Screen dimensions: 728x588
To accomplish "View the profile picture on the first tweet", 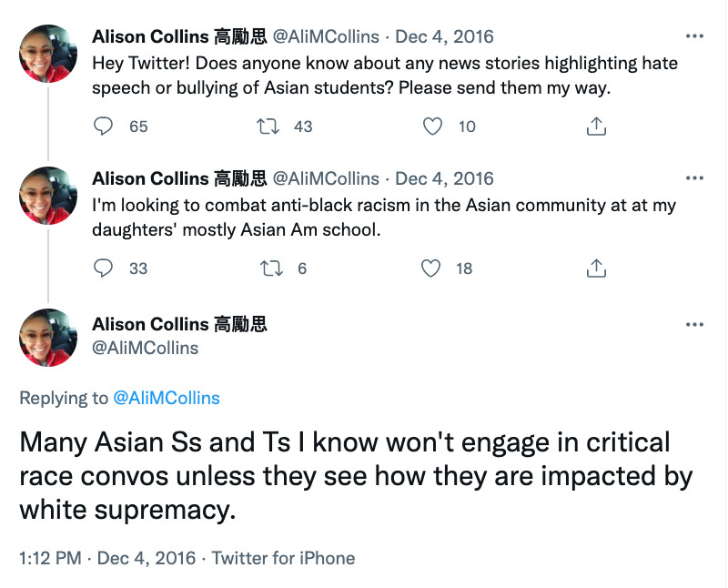I will tap(48, 54).
